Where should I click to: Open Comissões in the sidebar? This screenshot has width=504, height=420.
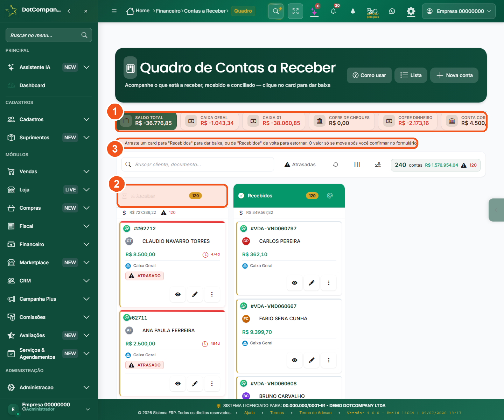(x=49, y=317)
